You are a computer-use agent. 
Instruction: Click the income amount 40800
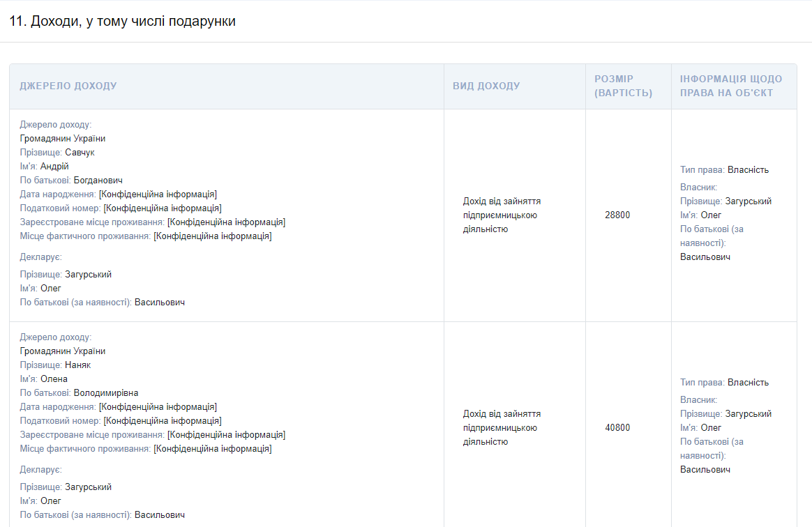point(617,428)
